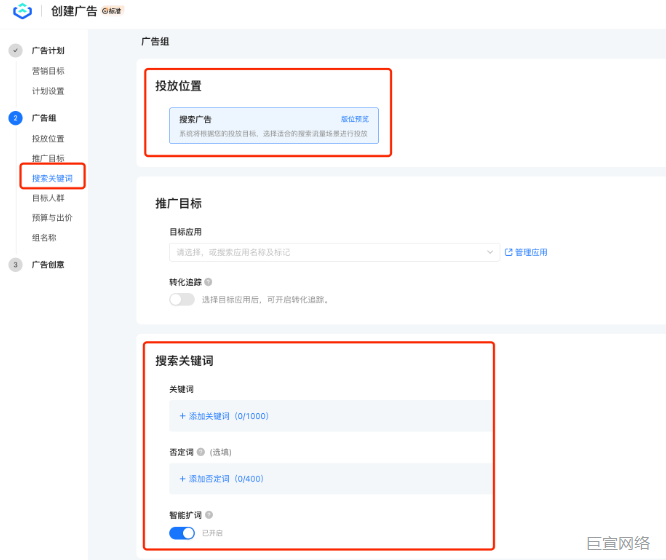The width and height of the screenshot is (666, 560).
Task: Click the 版位预览 link
Action: (x=355, y=119)
